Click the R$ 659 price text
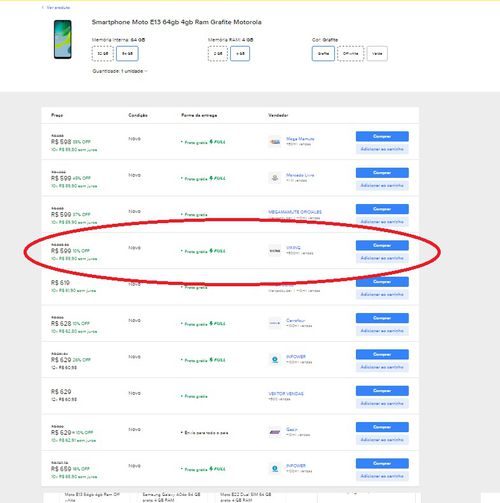Image resolution: width=500 pixels, height=503 pixels. (x=61, y=469)
